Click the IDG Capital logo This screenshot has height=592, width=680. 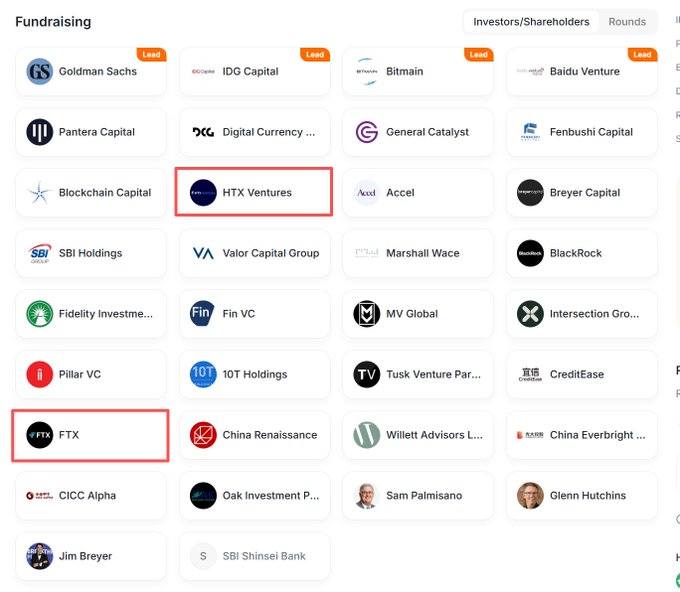click(203, 71)
